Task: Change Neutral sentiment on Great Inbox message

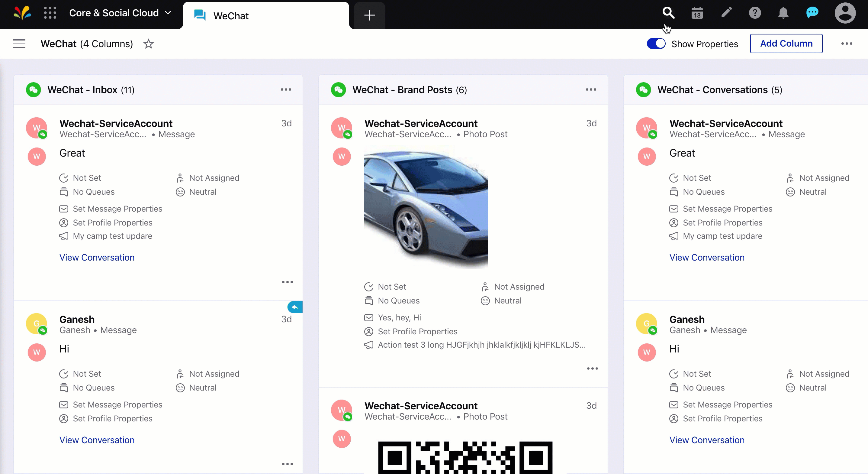Action: click(196, 192)
